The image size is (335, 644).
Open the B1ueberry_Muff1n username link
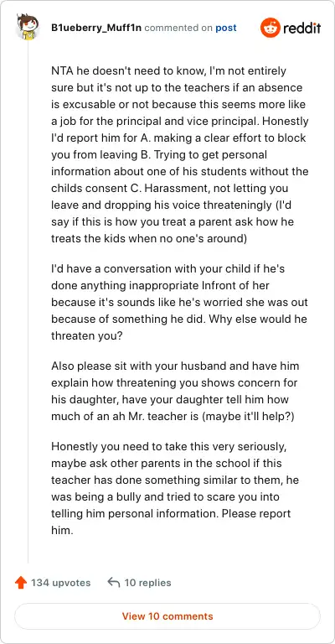click(96, 28)
